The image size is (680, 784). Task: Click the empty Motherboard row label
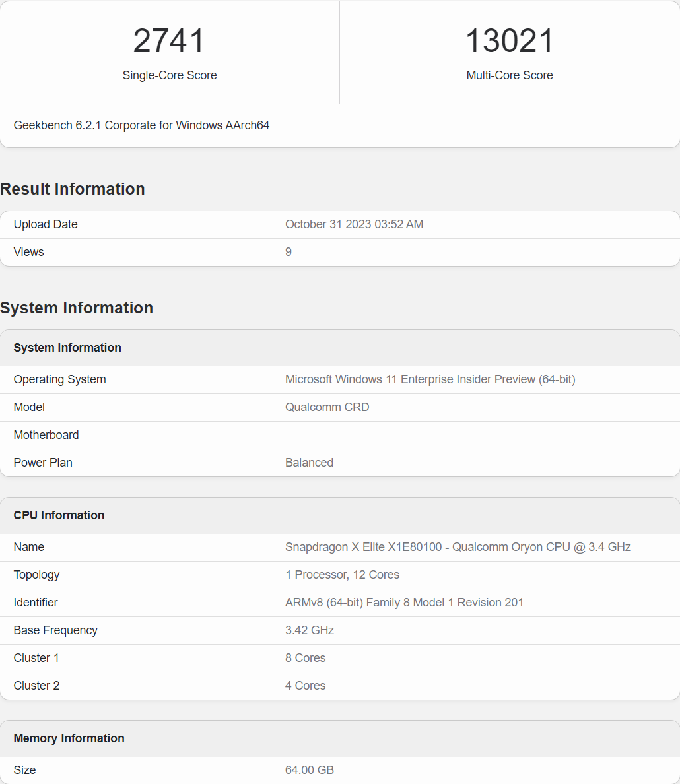coord(46,435)
